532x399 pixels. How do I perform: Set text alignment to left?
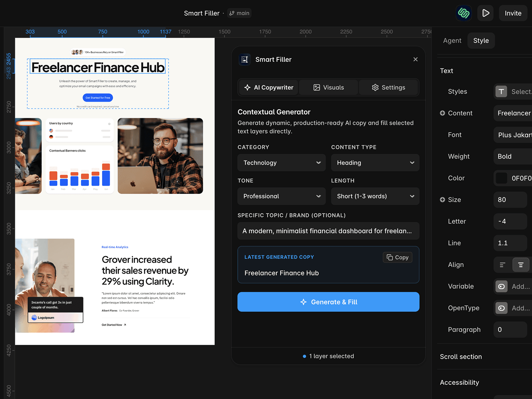click(502, 265)
